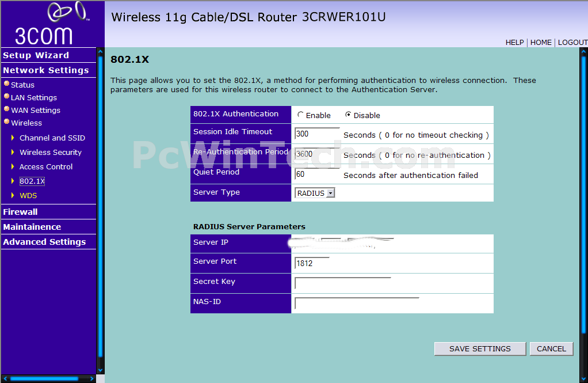Open the Wireless settings page
The image size is (588, 383).
click(x=26, y=123)
